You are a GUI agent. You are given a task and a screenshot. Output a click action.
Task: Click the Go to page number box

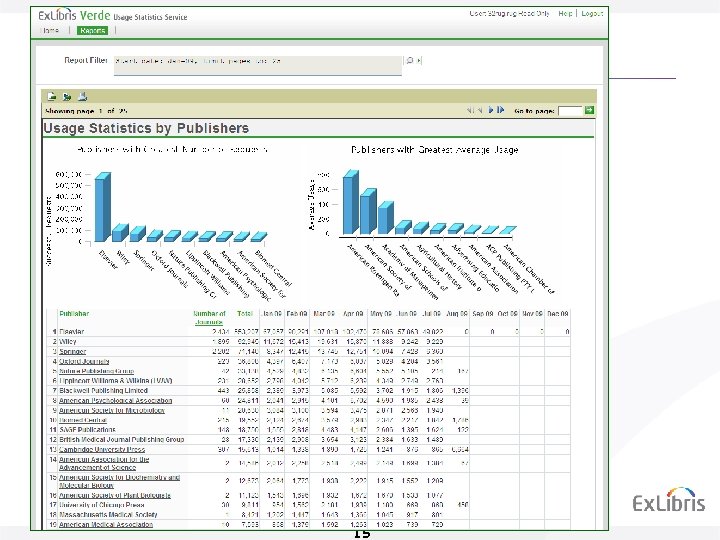570,111
